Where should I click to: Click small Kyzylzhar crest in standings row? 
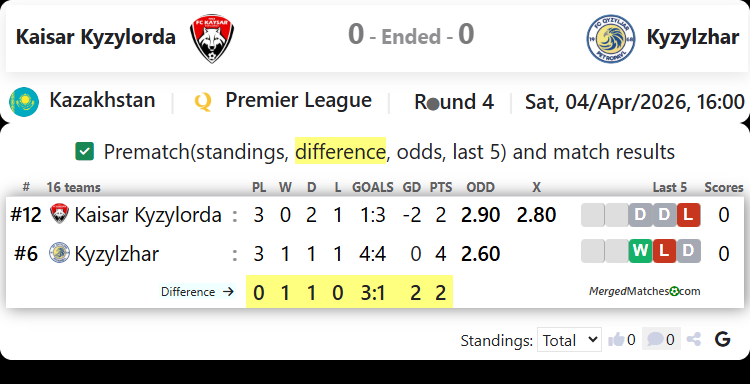click(x=59, y=252)
